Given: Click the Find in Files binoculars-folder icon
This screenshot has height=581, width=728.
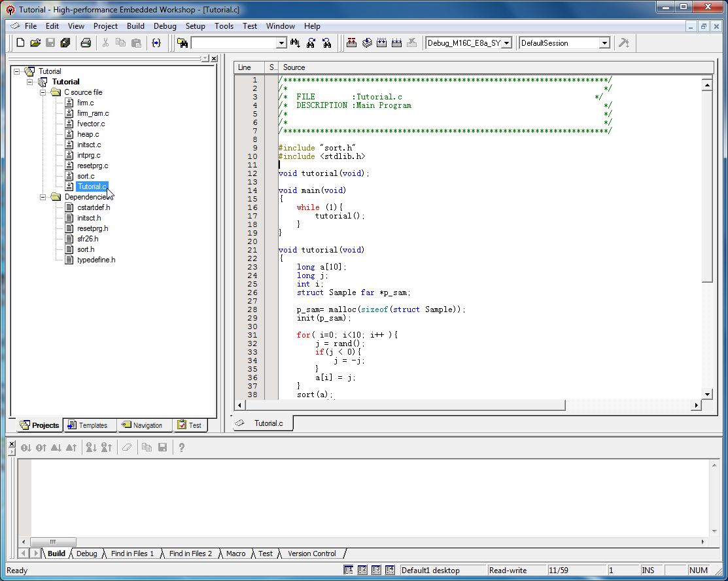Looking at the screenshot, I should pyautogui.click(x=182, y=43).
